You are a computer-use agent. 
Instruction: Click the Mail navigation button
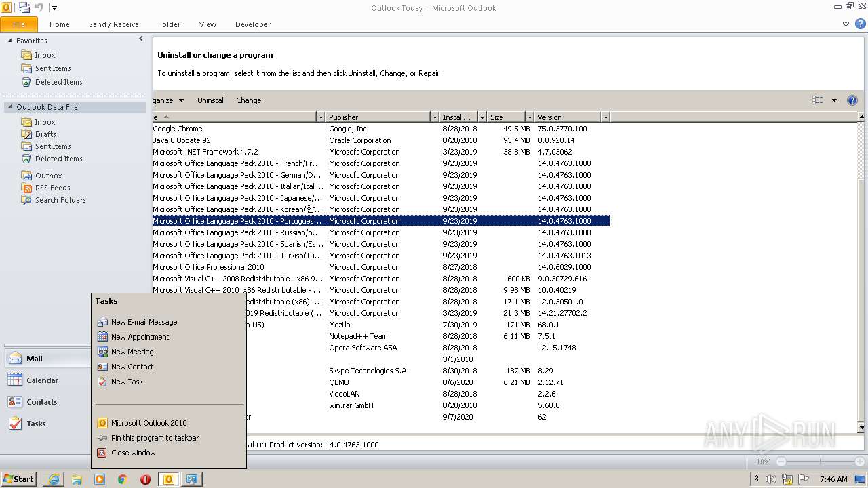click(x=47, y=359)
